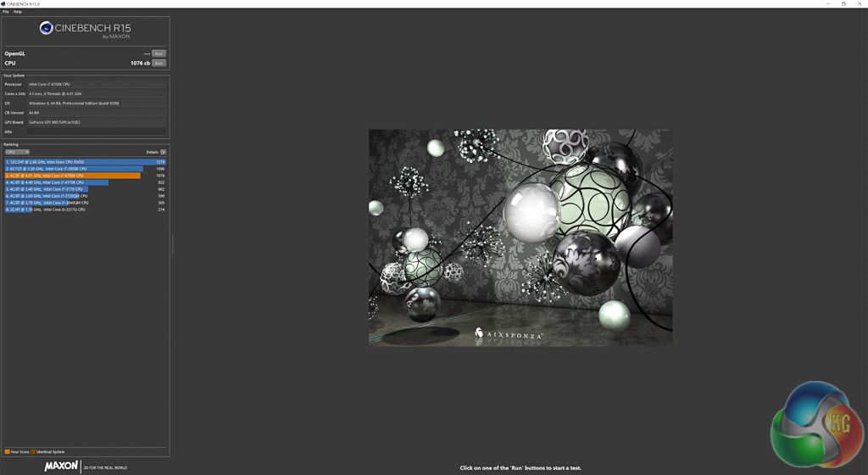This screenshot has height=475, width=868.
Task: Click the Cinebench title bar app icon
Action: [3, 4]
